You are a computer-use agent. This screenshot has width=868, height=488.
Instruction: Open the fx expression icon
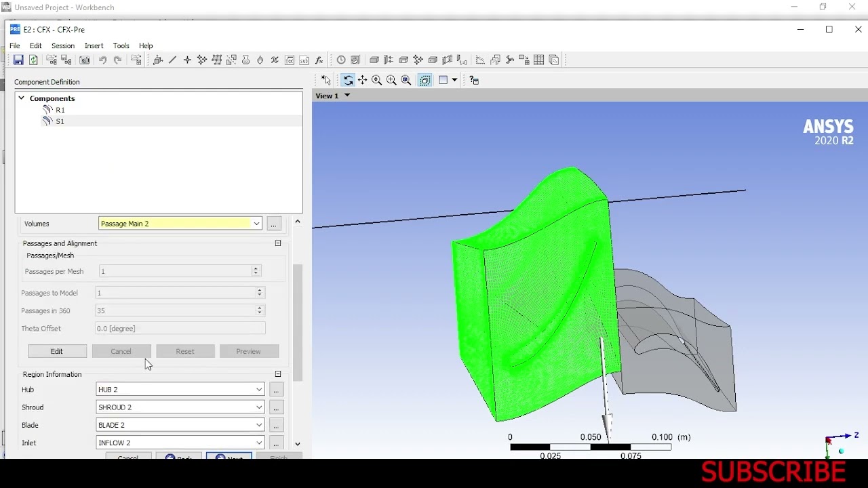(319, 60)
